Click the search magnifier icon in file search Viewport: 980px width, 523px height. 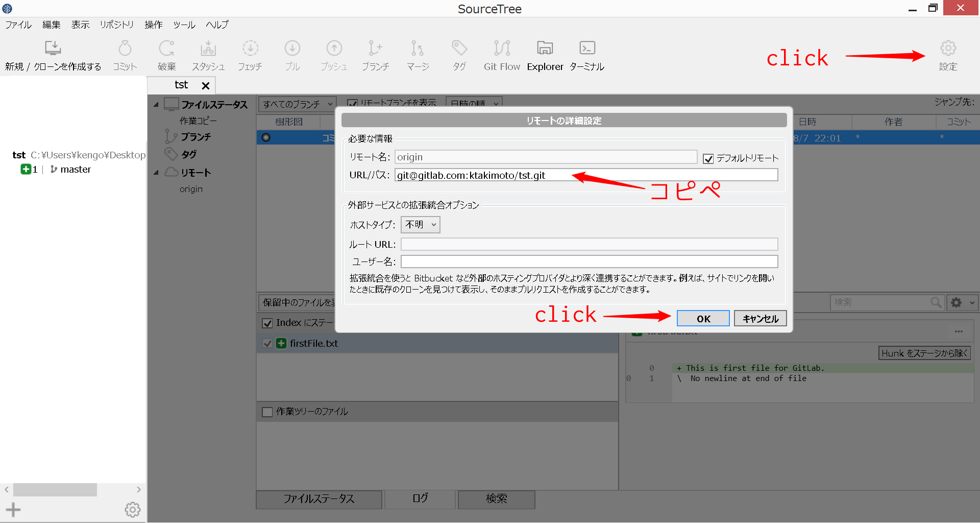(936, 302)
